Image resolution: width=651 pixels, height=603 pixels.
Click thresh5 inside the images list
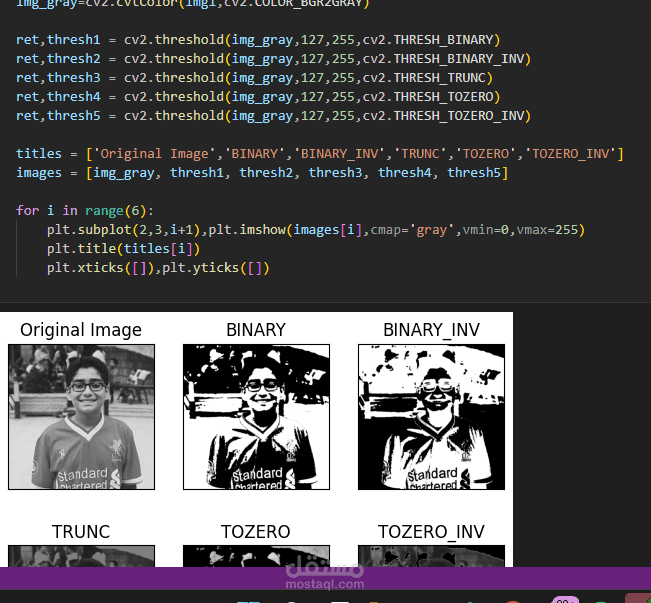point(474,173)
